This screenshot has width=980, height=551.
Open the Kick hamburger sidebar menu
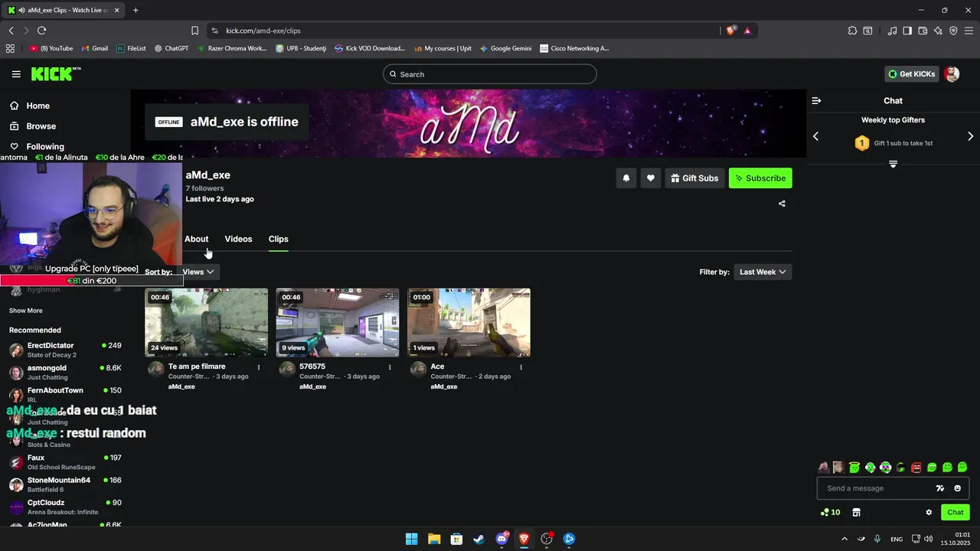tap(16, 74)
